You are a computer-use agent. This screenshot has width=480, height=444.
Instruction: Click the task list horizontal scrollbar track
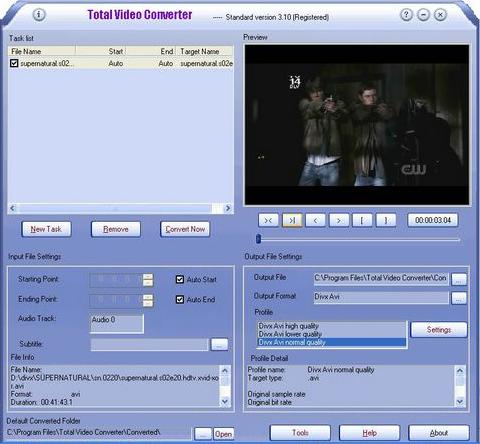[115, 208]
